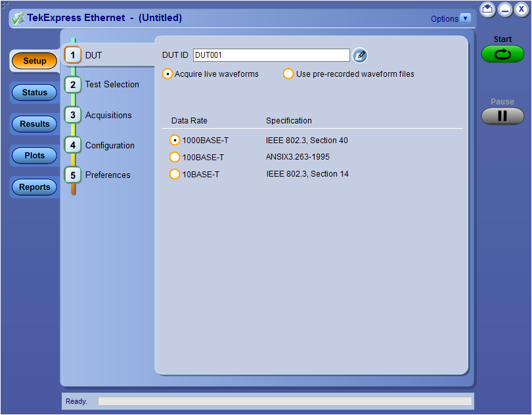Choose the 100BASE-T data rate
Viewport: 532px width, 415px height.
[174, 157]
